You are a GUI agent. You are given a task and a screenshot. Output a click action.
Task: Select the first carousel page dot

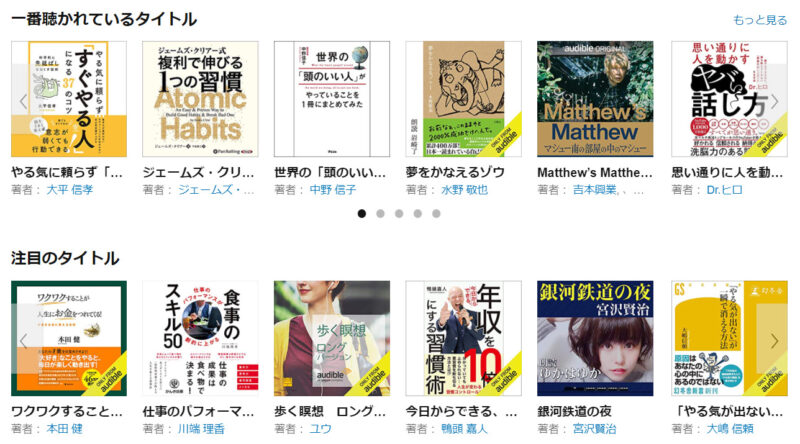(362, 213)
